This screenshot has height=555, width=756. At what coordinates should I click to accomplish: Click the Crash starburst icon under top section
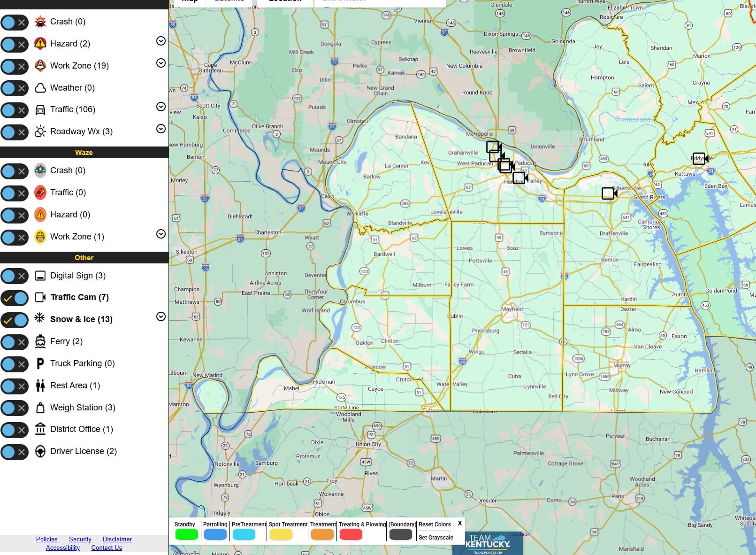(40, 22)
